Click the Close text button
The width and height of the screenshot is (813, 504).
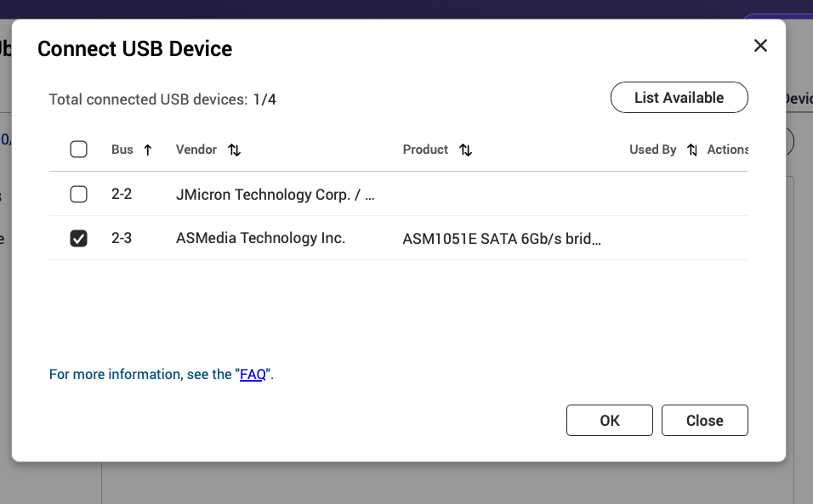click(x=704, y=421)
